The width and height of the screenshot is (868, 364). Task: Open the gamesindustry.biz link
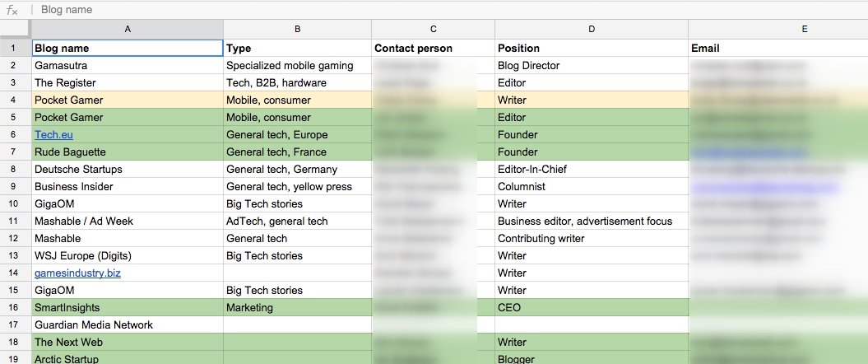(77, 273)
